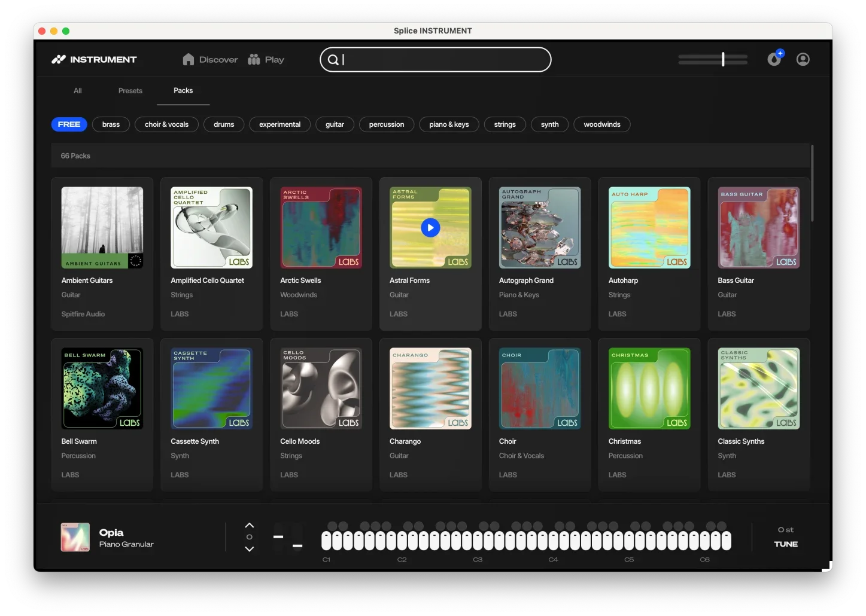Click the Opia preset name
The image size is (866, 616).
click(x=111, y=532)
